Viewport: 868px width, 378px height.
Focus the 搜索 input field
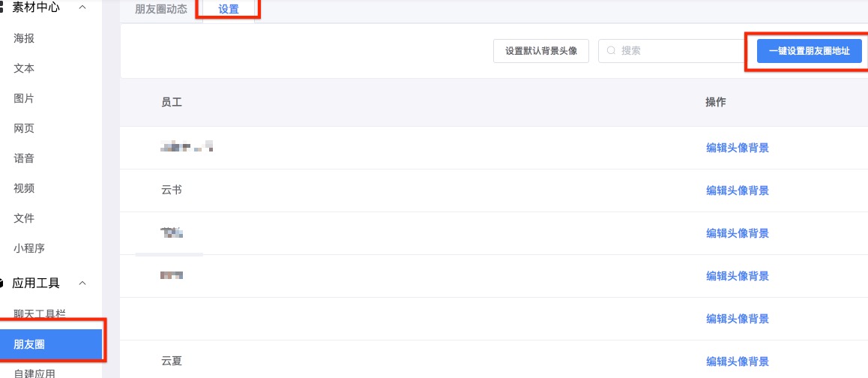(670, 51)
